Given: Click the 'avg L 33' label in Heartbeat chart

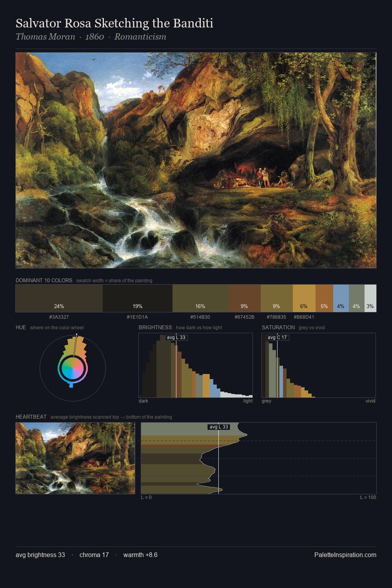Looking at the screenshot, I should coord(219,427).
